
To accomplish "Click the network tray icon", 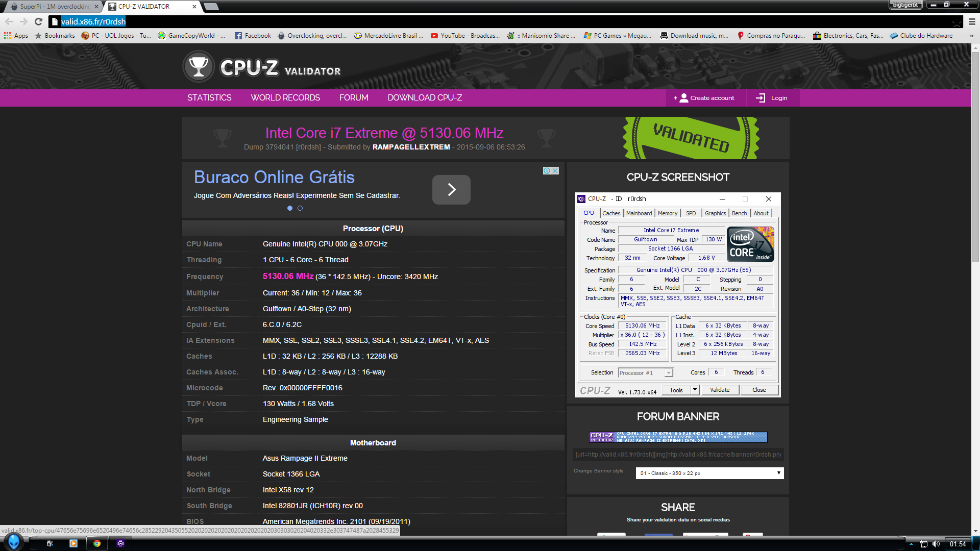I will [x=924, y=544].
